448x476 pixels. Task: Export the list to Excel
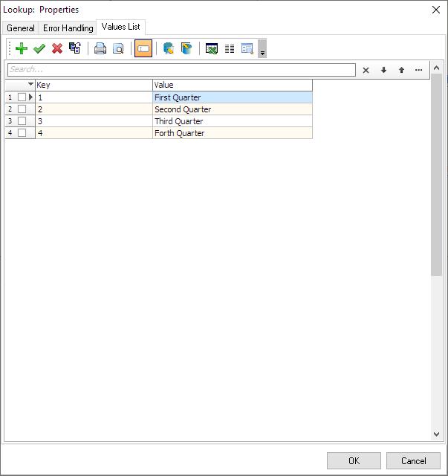[212, 48]
